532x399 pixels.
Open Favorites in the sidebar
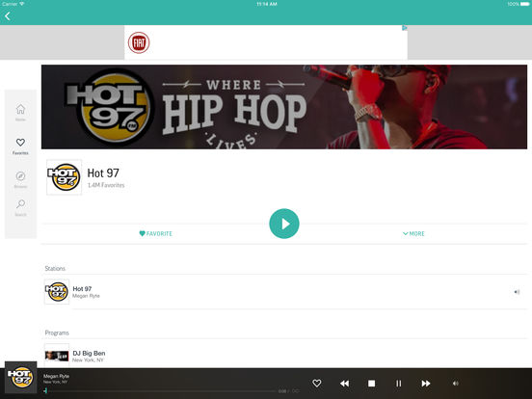20,146
